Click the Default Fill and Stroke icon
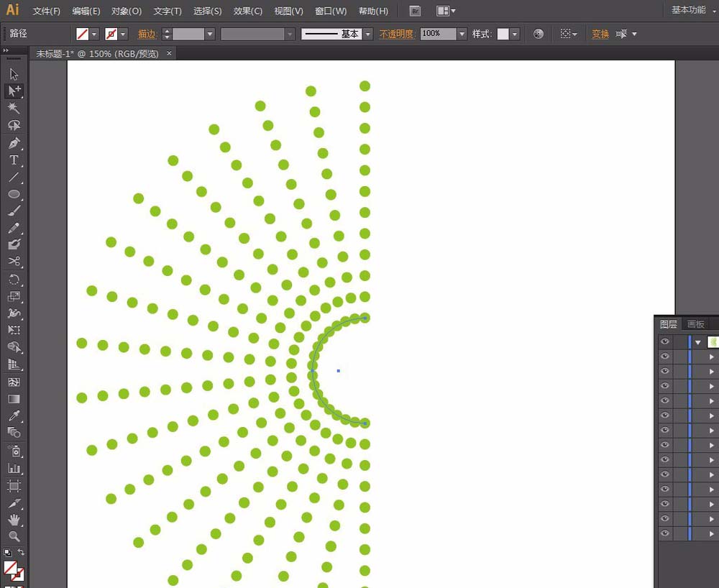This screenshot has height=588, width=719. [7, 552]
